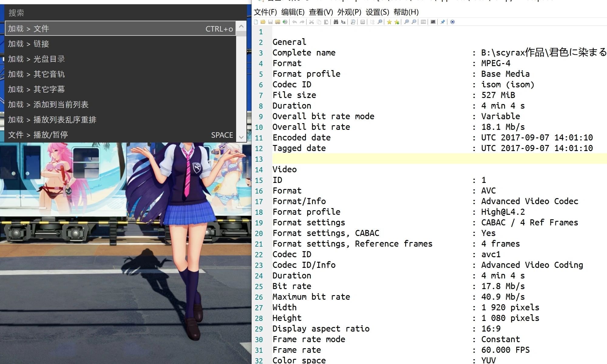607x364 pixels.
Task: Click the Replace text icon
Action: click(343, 22)
